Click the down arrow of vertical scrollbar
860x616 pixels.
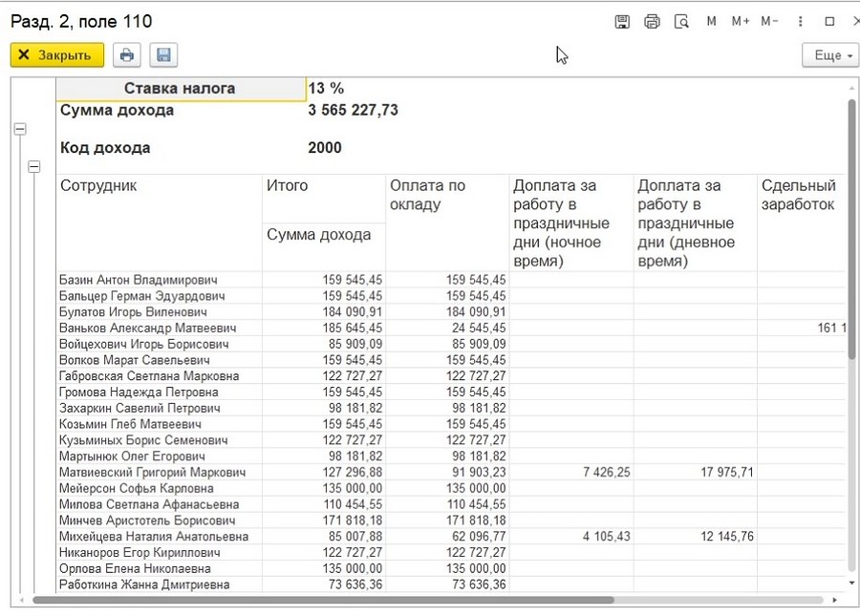[851, 584]
